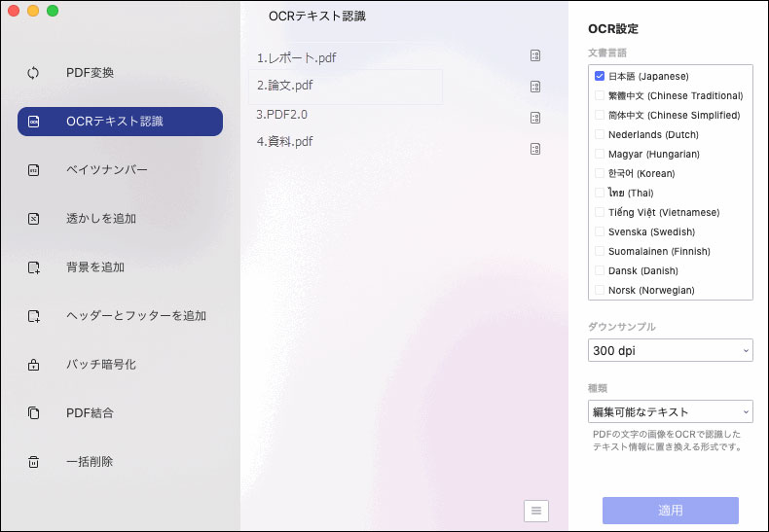The height and width of the screenshot is (532, 769).
Task: Check the 한국어 (Korean) language option
Action: [x=600, y=173]
